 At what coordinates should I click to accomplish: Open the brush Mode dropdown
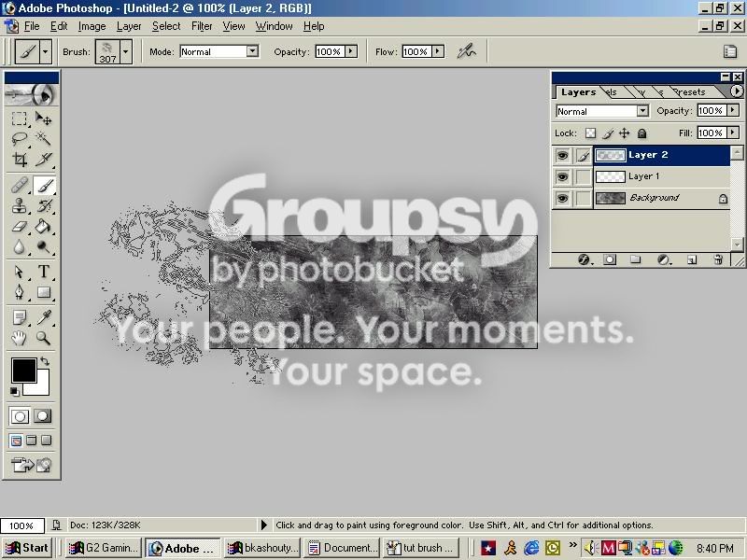click(252, 51)
